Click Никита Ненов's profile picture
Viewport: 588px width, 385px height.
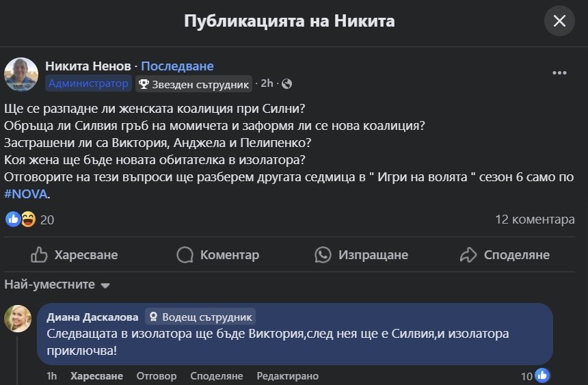tap(21, 75)
